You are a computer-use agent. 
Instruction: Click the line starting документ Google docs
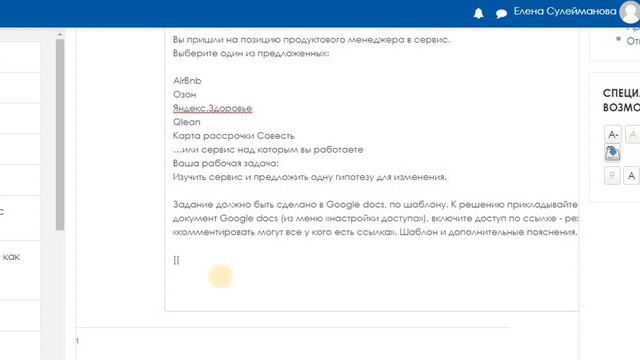(x=375, y=218)
